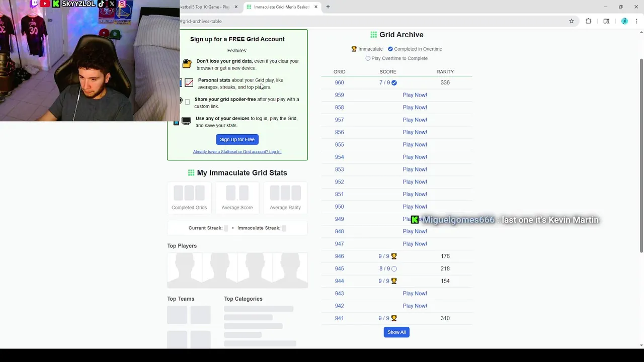
Task: Start grid 954 via Play Now!
Action: point(415,157)
